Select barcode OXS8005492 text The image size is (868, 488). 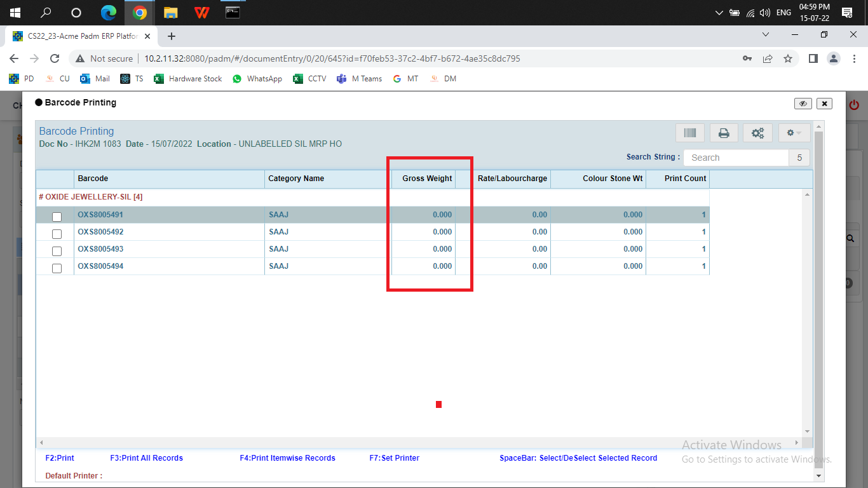pos(100,232)
